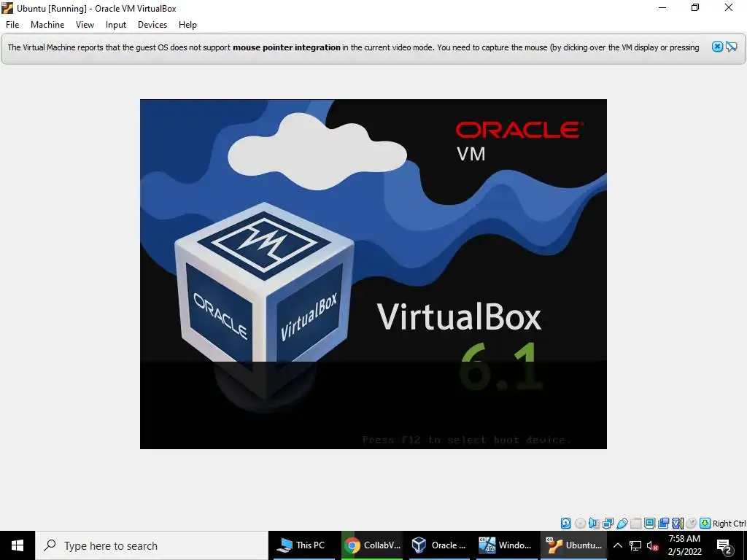Switch to the This PC taskbar window
This screenshot has height=560, width=747.
(x=303, y=545)
